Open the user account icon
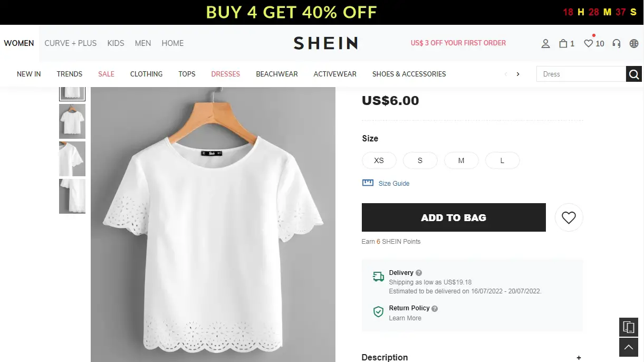This screenshot has width=644, height=362. click(545, 44)
